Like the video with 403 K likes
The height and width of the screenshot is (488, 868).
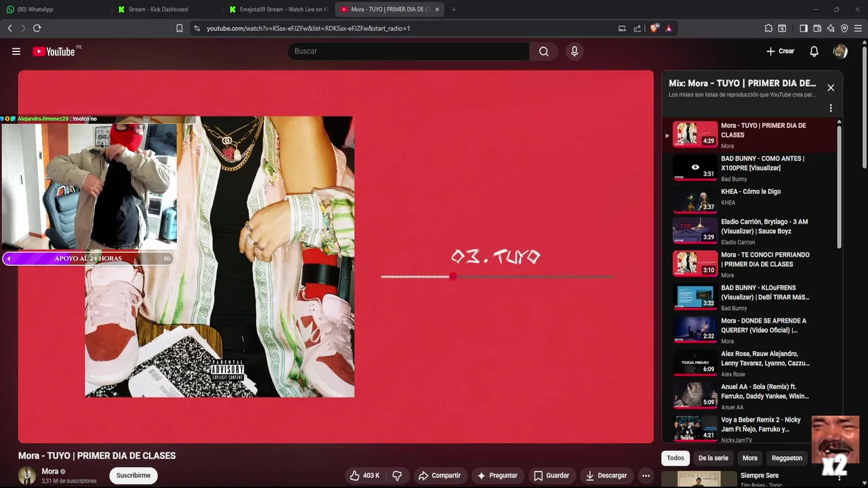click(x=365, y=476)
